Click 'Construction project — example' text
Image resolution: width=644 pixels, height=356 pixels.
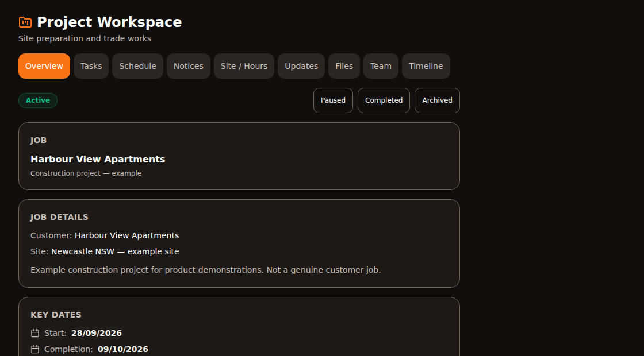pyautogui.click(x=86, y=173)
